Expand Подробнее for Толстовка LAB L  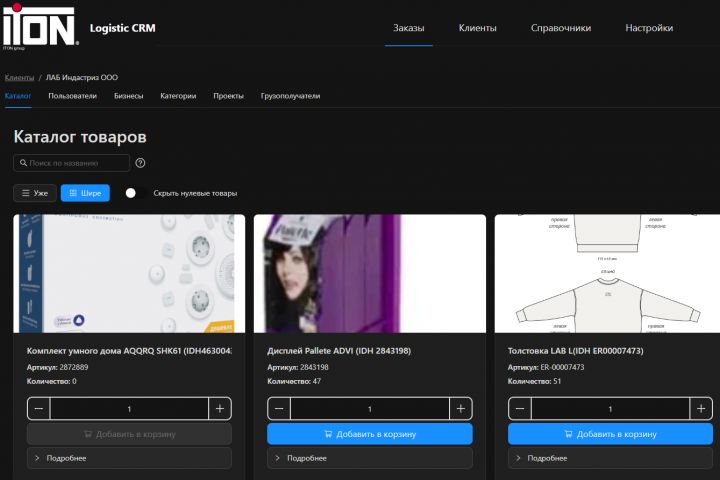click(610, 458)
